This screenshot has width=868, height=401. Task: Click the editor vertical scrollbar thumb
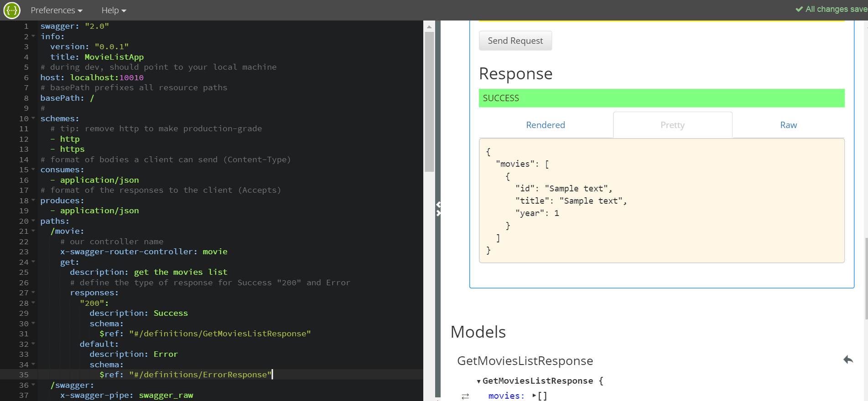tap(429, 102)
